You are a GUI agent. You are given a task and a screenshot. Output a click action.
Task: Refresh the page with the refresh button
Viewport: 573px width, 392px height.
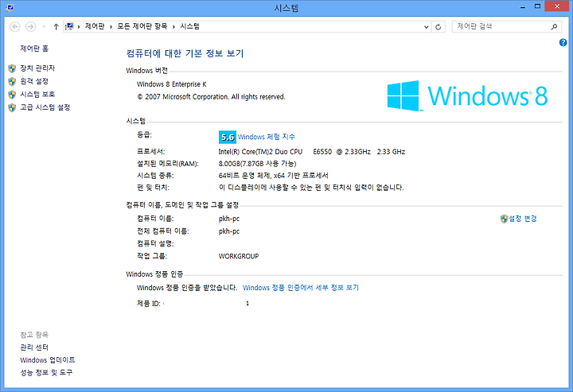pyautogui.click(x=439, y=27)
